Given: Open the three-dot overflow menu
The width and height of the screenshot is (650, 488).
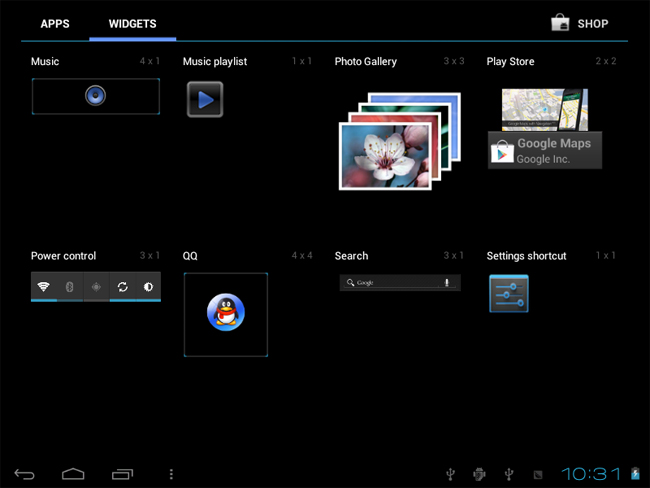Looking at the screenshot, I should [x=171, y=474].
